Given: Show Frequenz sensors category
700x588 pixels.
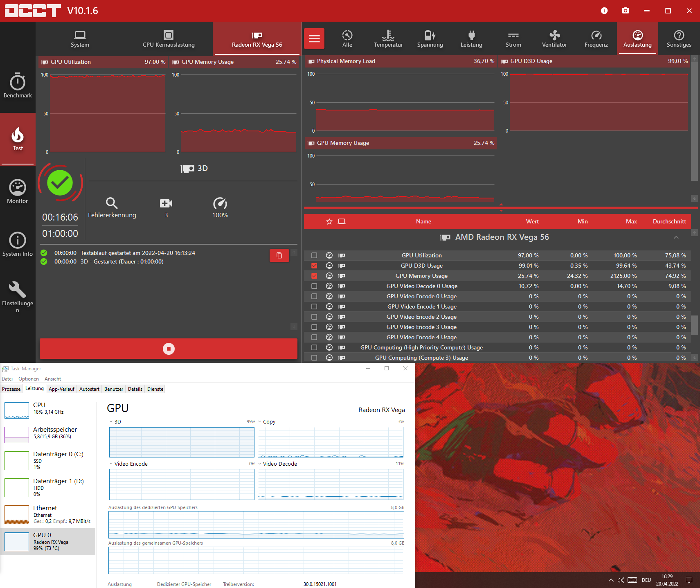Looking at the screenshot, I should pyautogui.click(x=596, y=39).
